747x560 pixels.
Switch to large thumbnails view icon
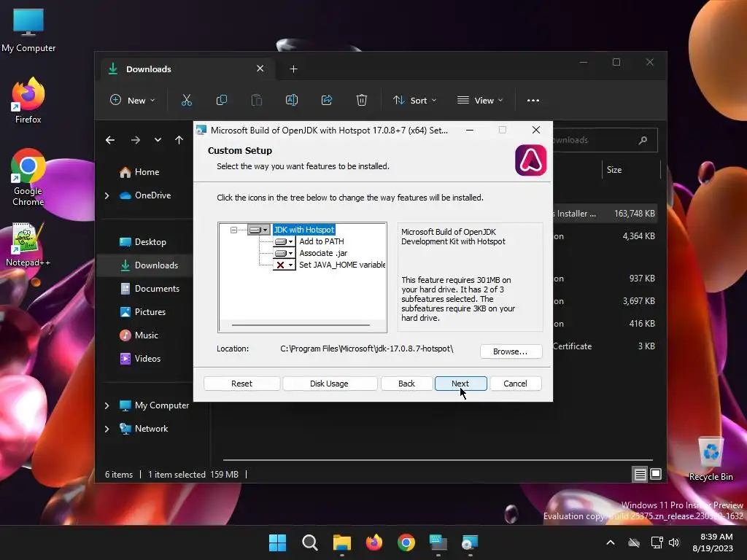click(x=656, y=474)
